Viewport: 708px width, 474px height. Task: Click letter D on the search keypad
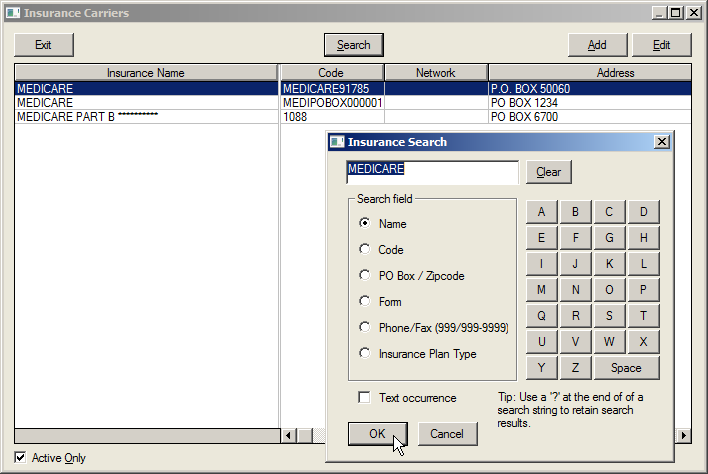tap(643, 212)
